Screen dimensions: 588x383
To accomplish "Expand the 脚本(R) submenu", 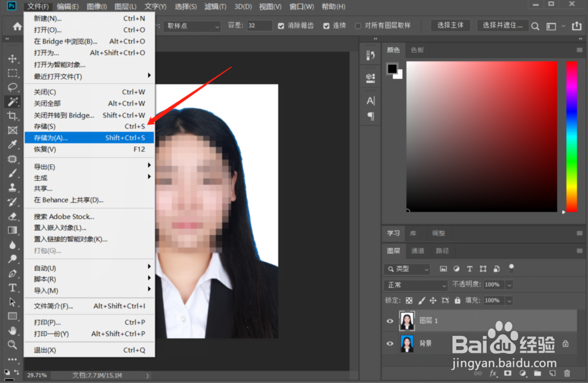I will click(x=89, y=279).
